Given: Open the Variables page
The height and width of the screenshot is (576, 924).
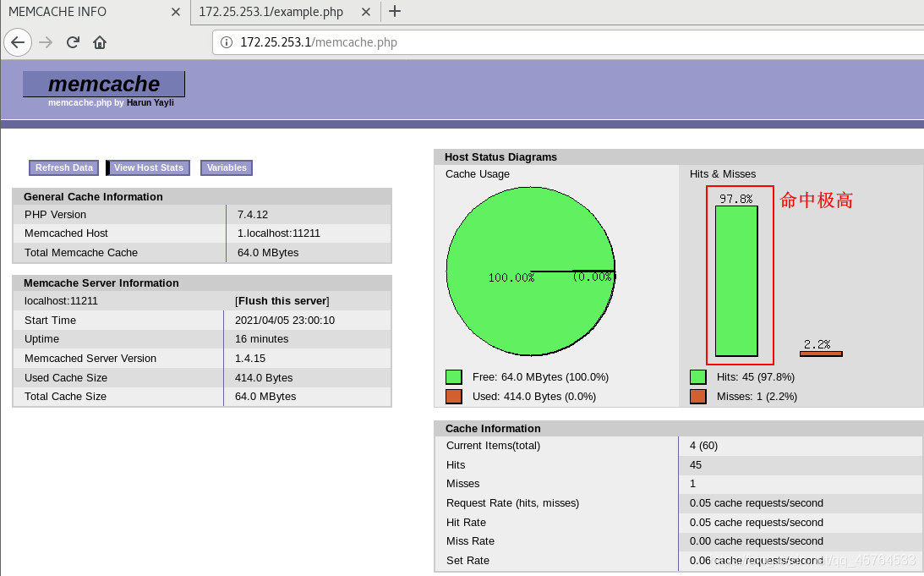Looking at the screenshot, I should coord(227,168).
